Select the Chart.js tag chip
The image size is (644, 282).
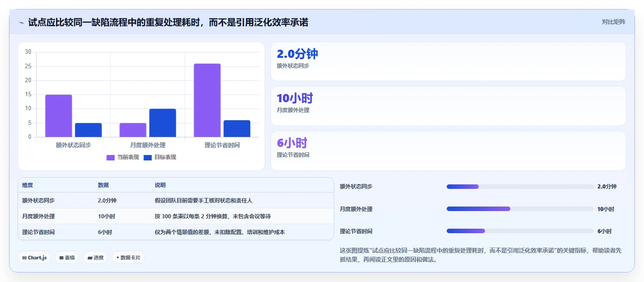34,258
